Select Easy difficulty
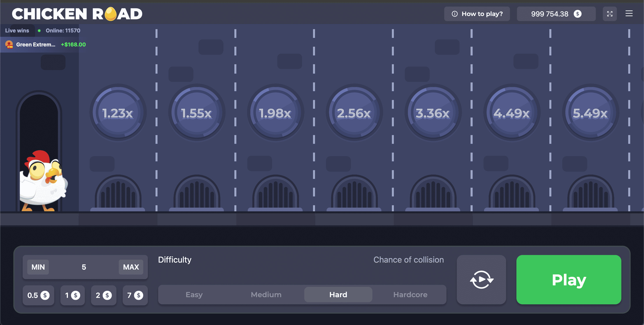This screenshot has height=325, width=644. point(194,295)
